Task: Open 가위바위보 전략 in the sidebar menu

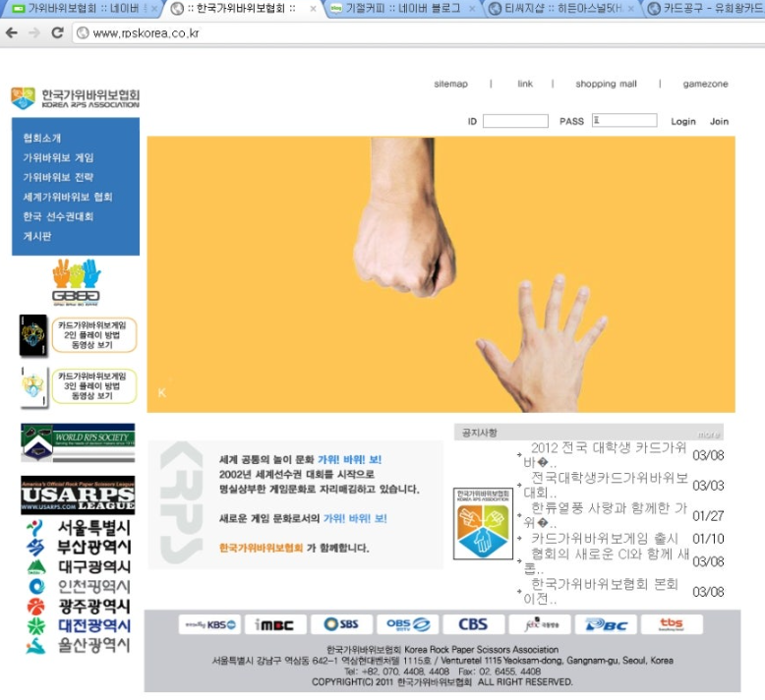Action: click(58, 177)
